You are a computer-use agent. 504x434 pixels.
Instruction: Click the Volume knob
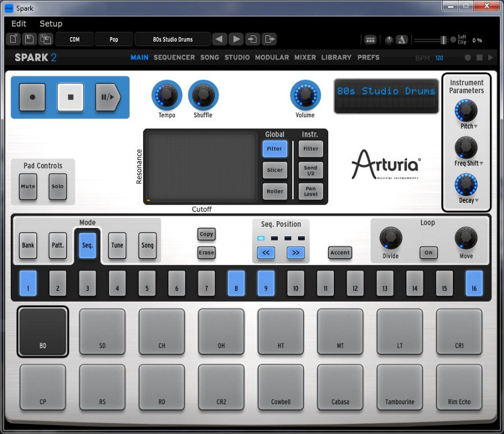click(306, 95)
